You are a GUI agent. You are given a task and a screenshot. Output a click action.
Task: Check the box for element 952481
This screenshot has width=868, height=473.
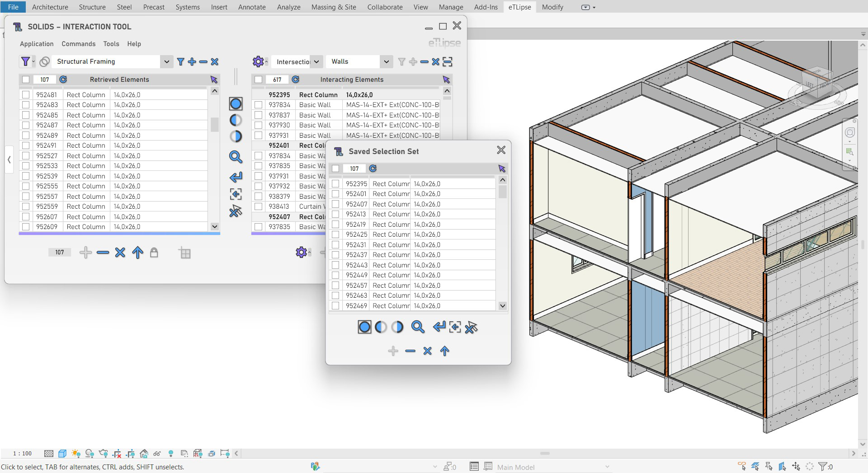[26, 95]
